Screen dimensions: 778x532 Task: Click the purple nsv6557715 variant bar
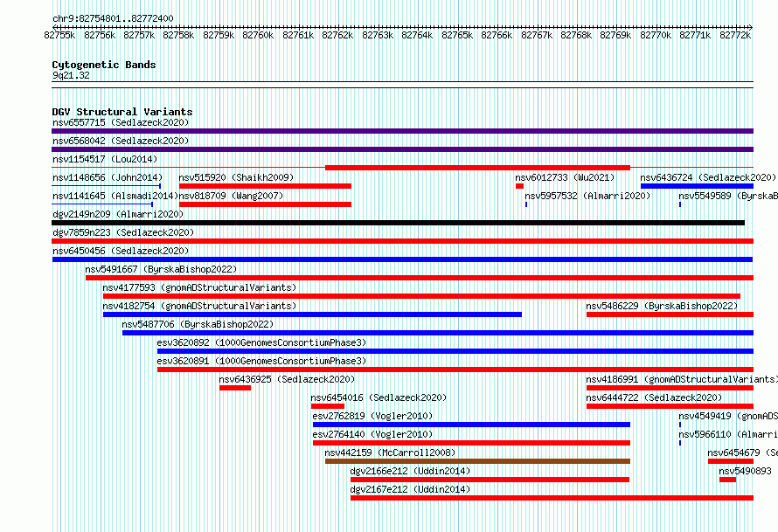[x=402, y=131]
